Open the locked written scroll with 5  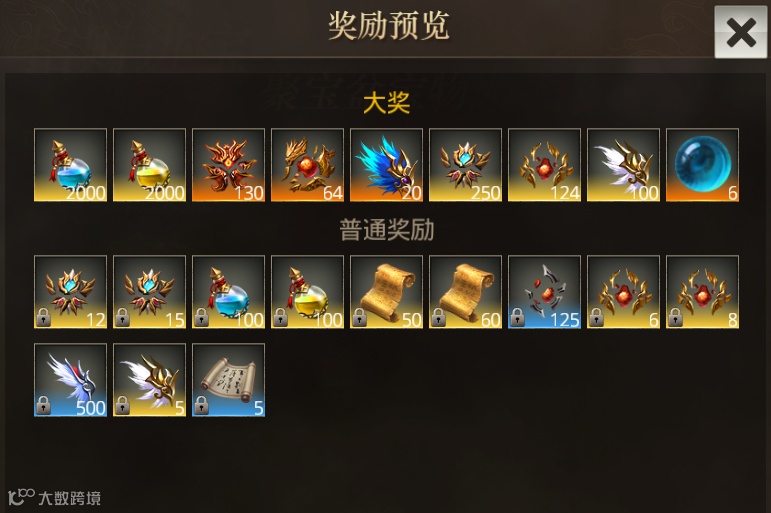(x=228, y=380)
